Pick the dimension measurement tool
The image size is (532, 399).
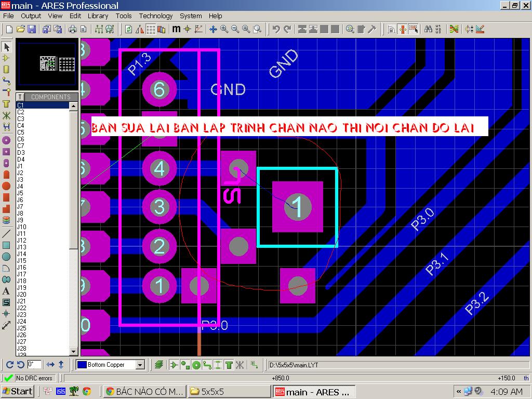point(6,325)
